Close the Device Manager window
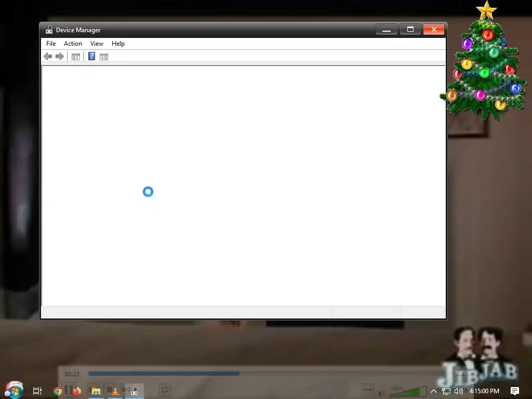 [x=434, y=29]
